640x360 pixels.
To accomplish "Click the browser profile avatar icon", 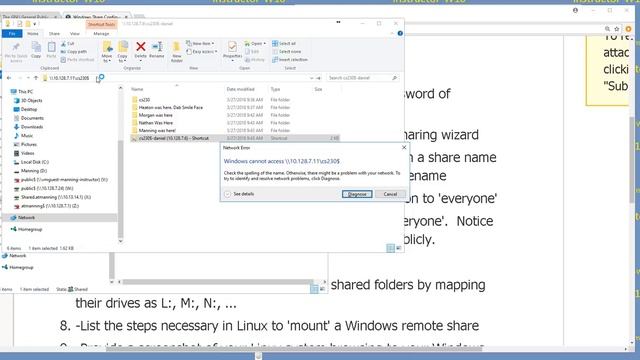I will click(x=576, y=11).
